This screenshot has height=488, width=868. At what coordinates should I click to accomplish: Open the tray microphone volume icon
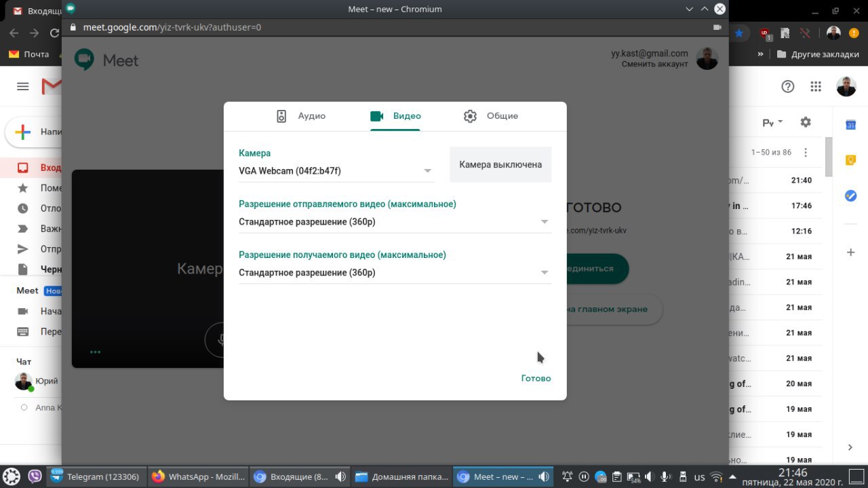pyautogui.click(x=666, y=476)
